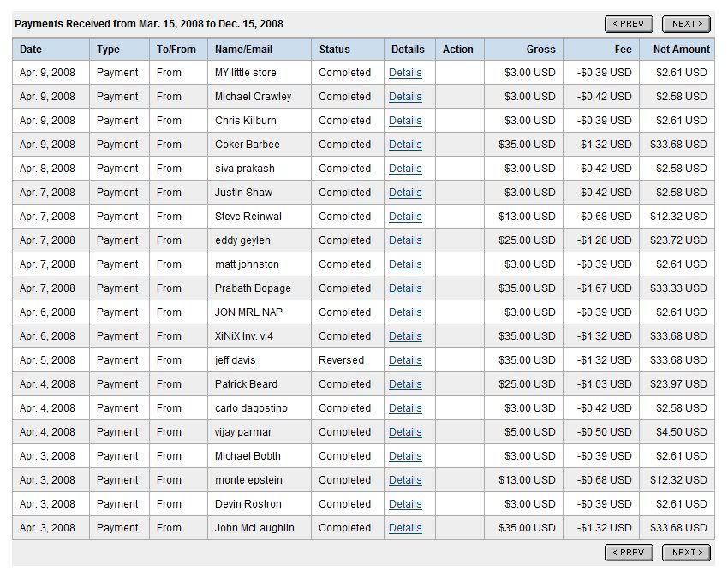Click the top PREV button
Viewport: 728px width, 570px height.
click(629, 24)
